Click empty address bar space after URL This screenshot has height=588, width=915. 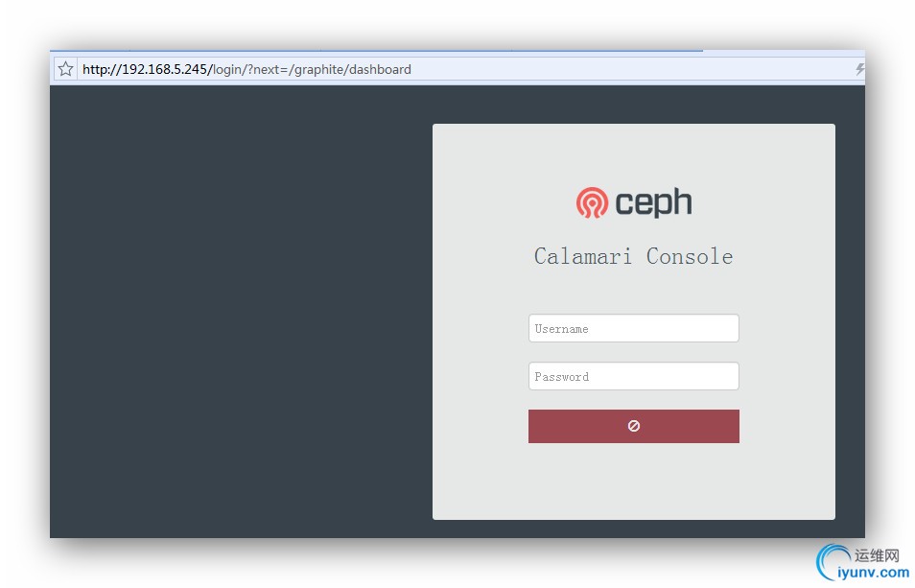pos(630,69)
